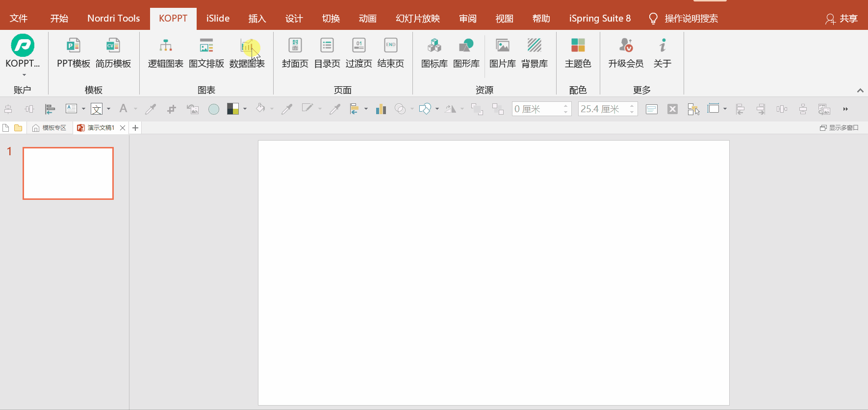Toggle 显示多窗口 multi-window display
868x410 pixels.
coord(839,128)
